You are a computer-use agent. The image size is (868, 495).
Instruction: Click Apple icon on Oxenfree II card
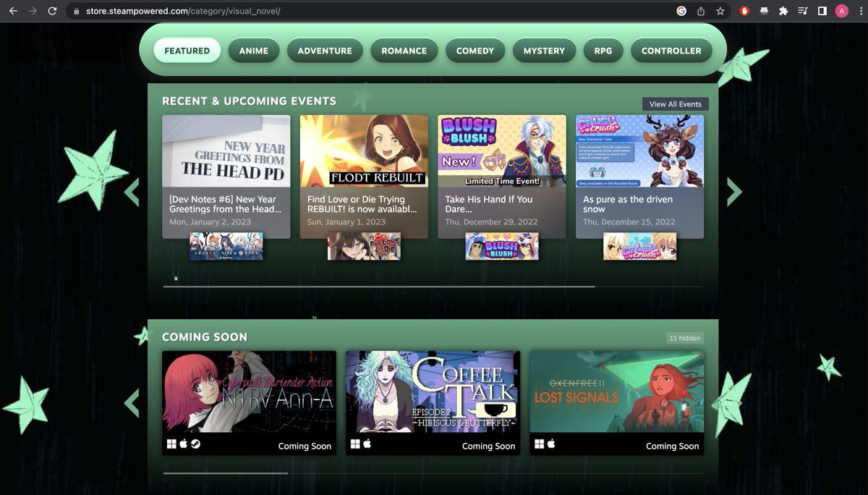(x=550, y=443)
